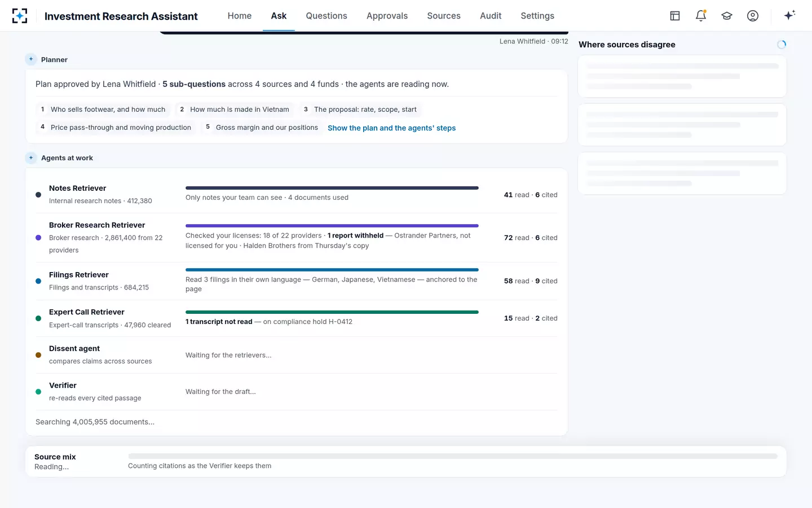This screenshot has height=508, width=812.
Task: Open the Settings tab
Action: click(x=537, y=16)
